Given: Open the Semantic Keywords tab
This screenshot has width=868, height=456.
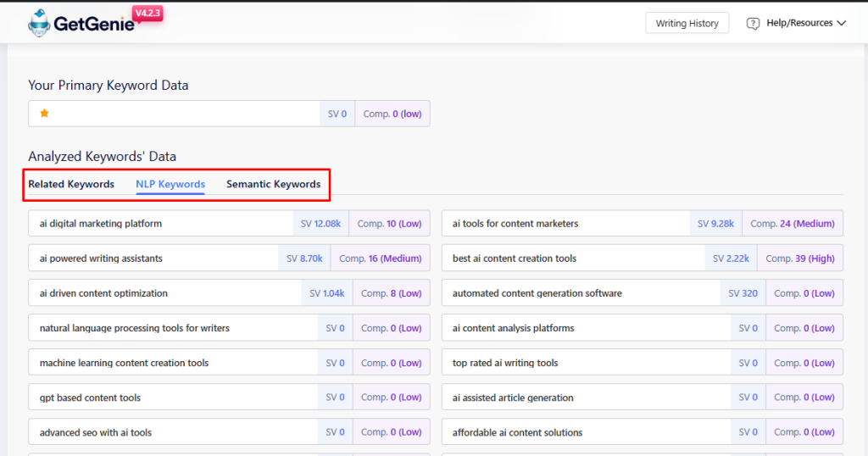Looking at the screenshot, I should (x=273, y=184).
